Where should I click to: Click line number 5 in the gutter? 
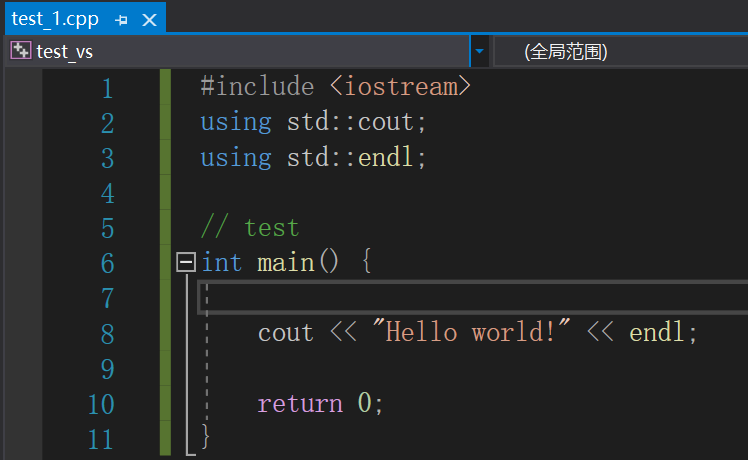click(x=108, y=229)
